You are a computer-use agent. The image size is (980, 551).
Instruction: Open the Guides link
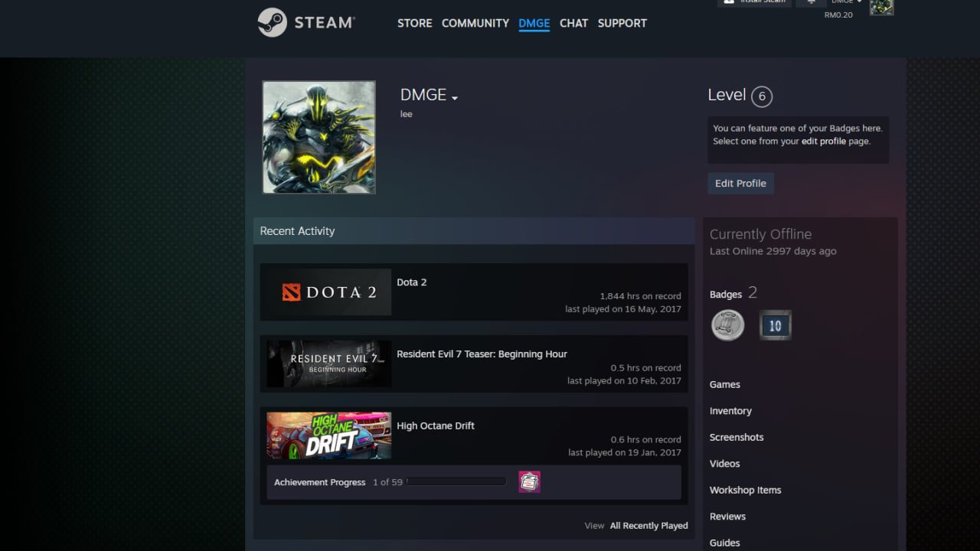click(725, 543)
